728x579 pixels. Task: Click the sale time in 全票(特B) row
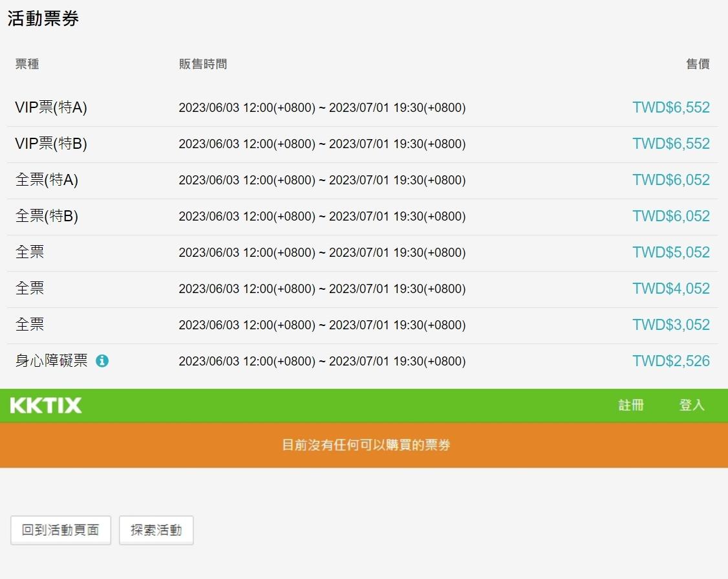point(322,217)
